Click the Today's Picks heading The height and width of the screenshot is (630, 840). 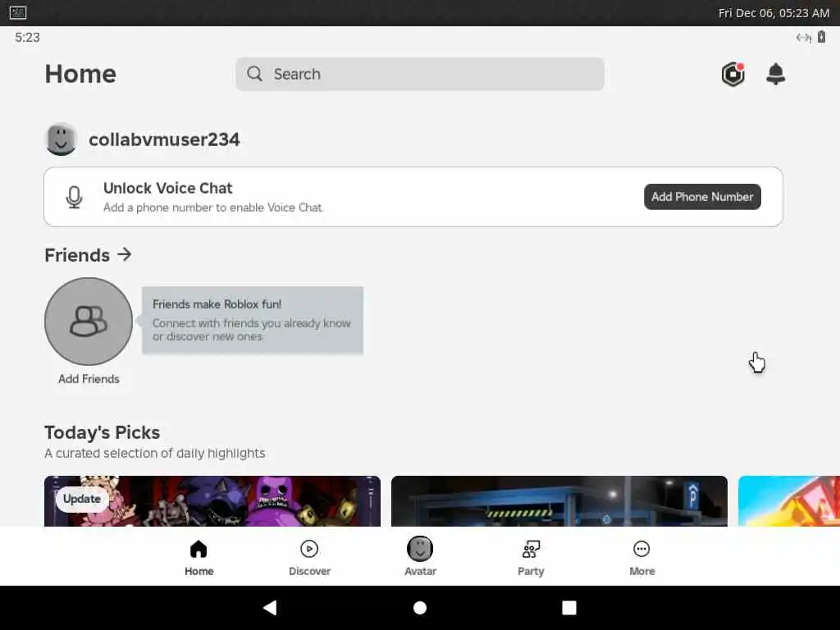tap(103, 432)
